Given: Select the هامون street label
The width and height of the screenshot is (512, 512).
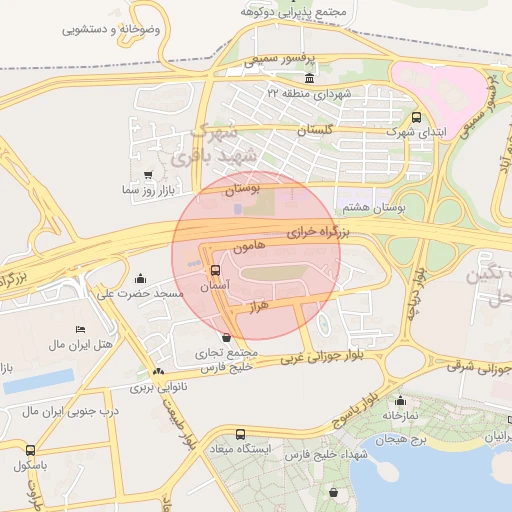Looking at the screenshot, I should coord(249,247).
